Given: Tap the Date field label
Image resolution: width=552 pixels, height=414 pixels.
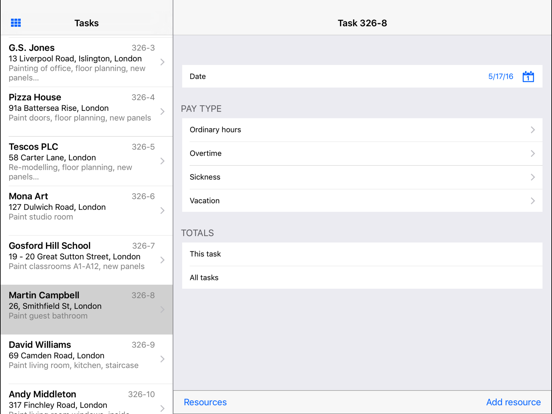Looking at the screenshot, I should point(197,76).
